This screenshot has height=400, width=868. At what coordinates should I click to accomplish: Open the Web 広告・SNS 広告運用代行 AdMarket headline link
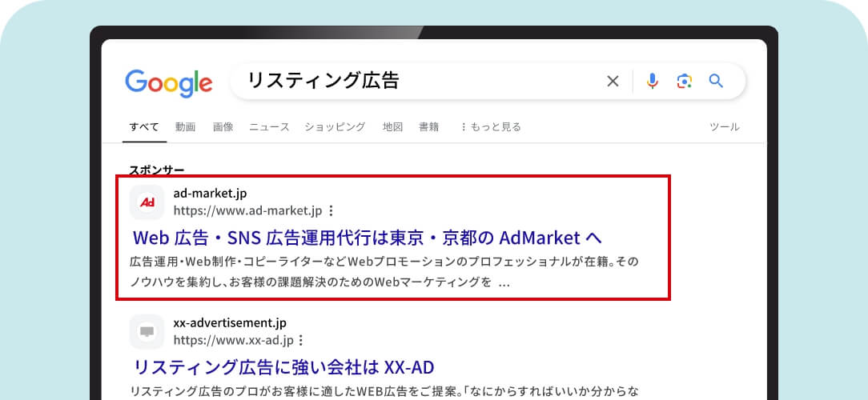pyautogui.click(x=367, y=238)
